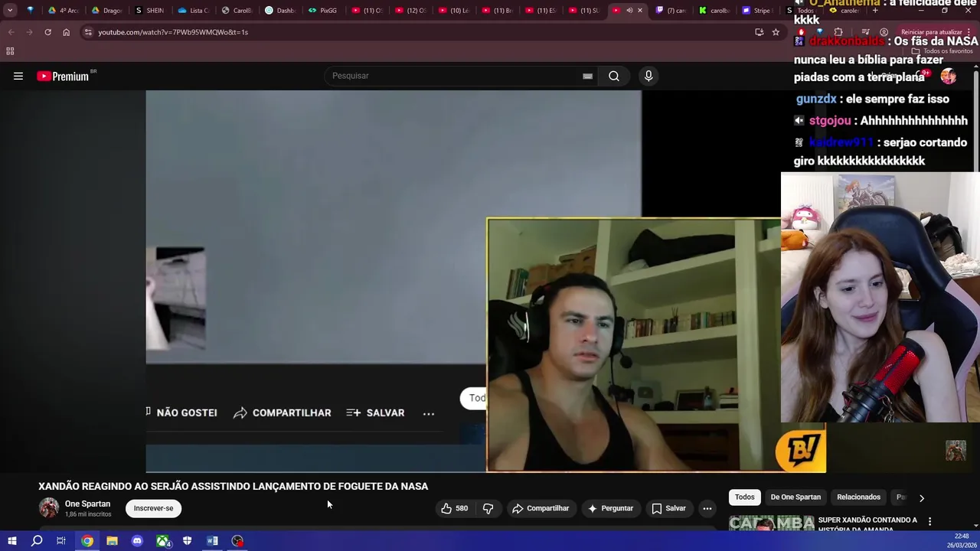Bookmark this page with star icon
The image size is (980, 551).
[x=776, y=32]
